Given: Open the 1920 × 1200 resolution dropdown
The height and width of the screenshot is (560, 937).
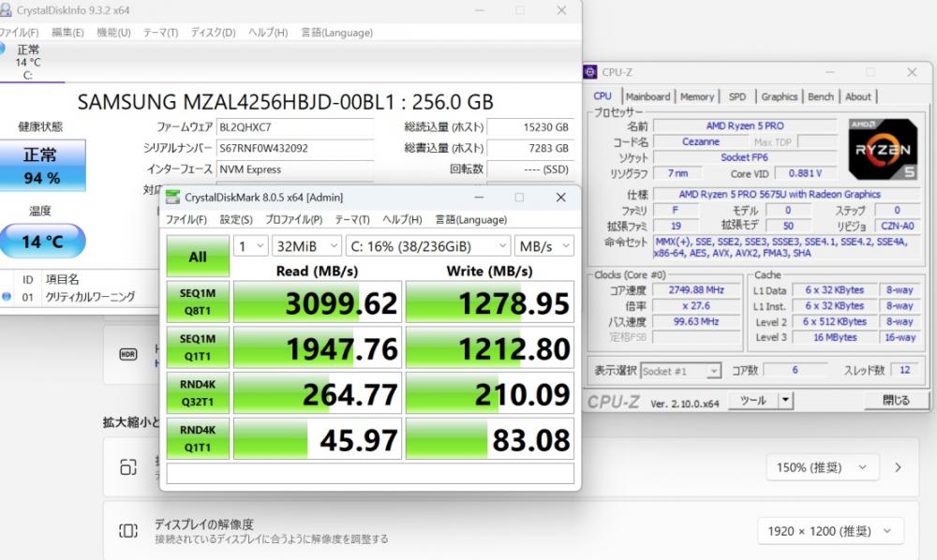Looking at the screenshot, I should tap(830, 531).
